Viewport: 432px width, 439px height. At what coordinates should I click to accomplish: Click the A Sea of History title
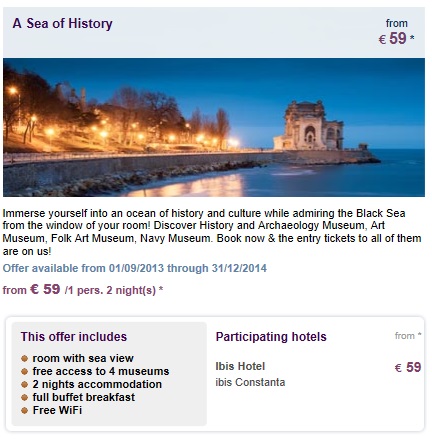click(62, 24)
